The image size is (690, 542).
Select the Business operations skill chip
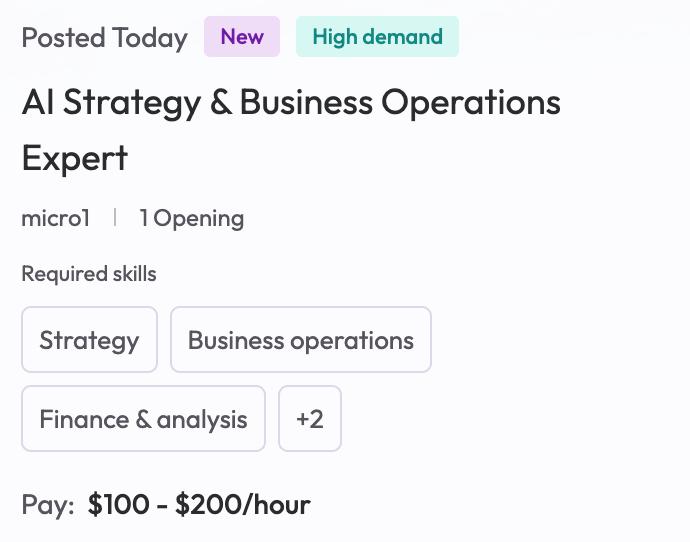(301, 340)
